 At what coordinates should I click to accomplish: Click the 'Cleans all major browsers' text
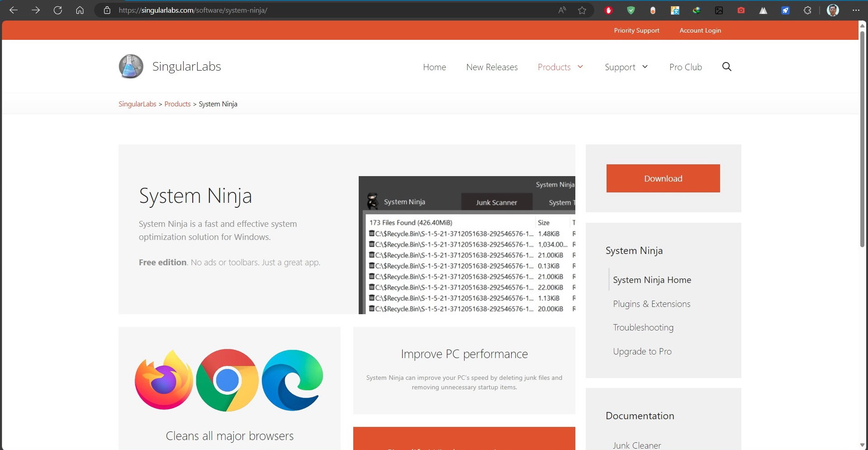click(230, 436)
